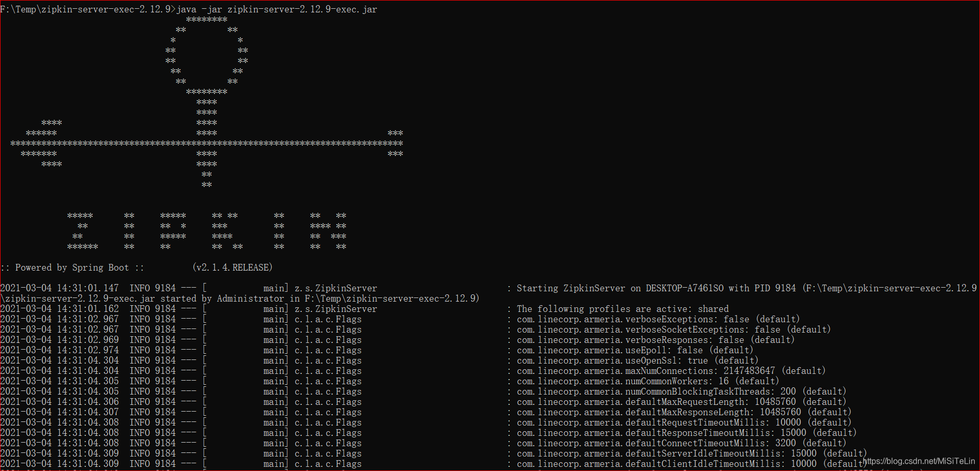Select the timestamp 2021-03-04 14:31:02.974

[59, 350]
